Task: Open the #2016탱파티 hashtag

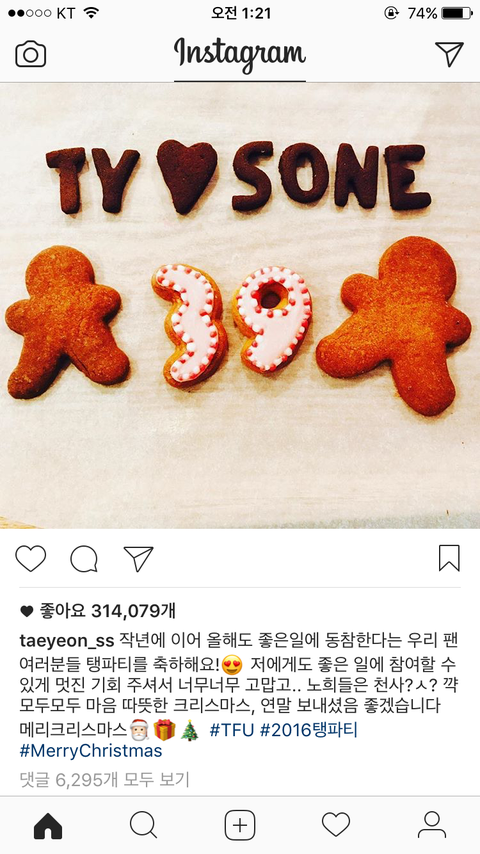Action: pos(308,730)
